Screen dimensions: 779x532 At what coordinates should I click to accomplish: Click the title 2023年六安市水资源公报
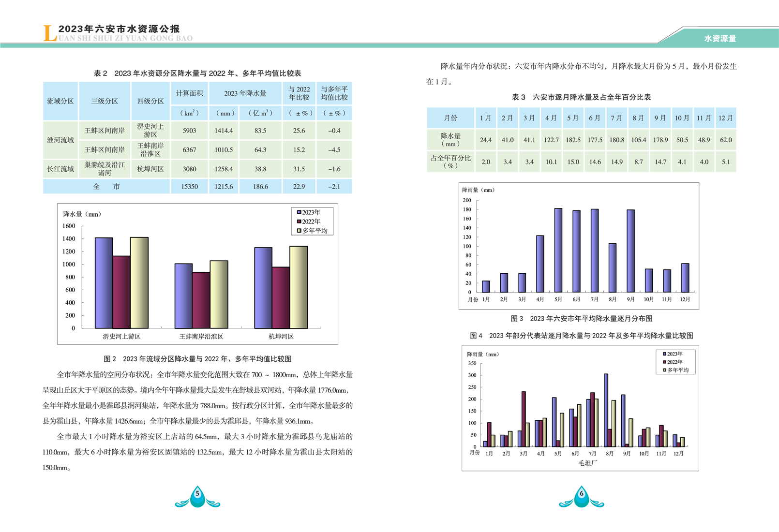(x=119, y=29)
